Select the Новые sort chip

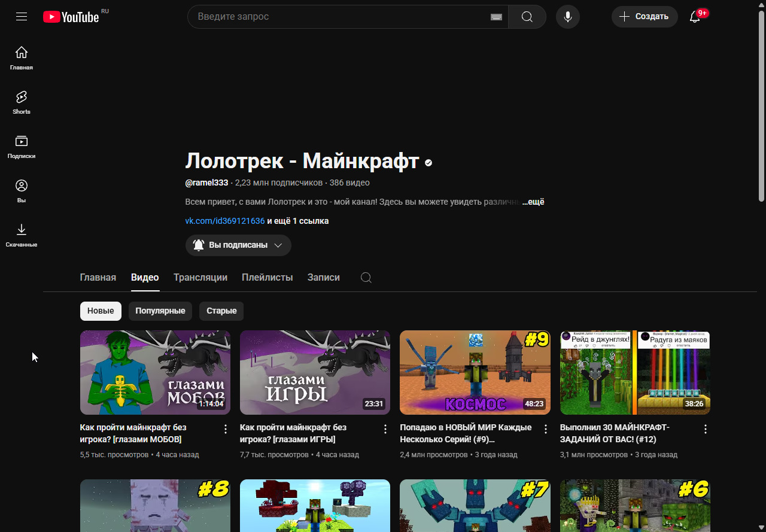pos(101,311)
